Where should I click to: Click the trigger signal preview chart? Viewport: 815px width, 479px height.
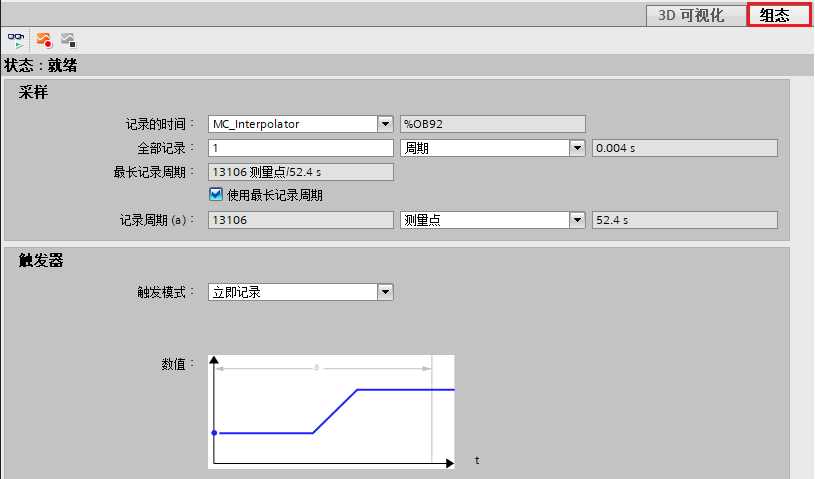(x=331, y=410)
